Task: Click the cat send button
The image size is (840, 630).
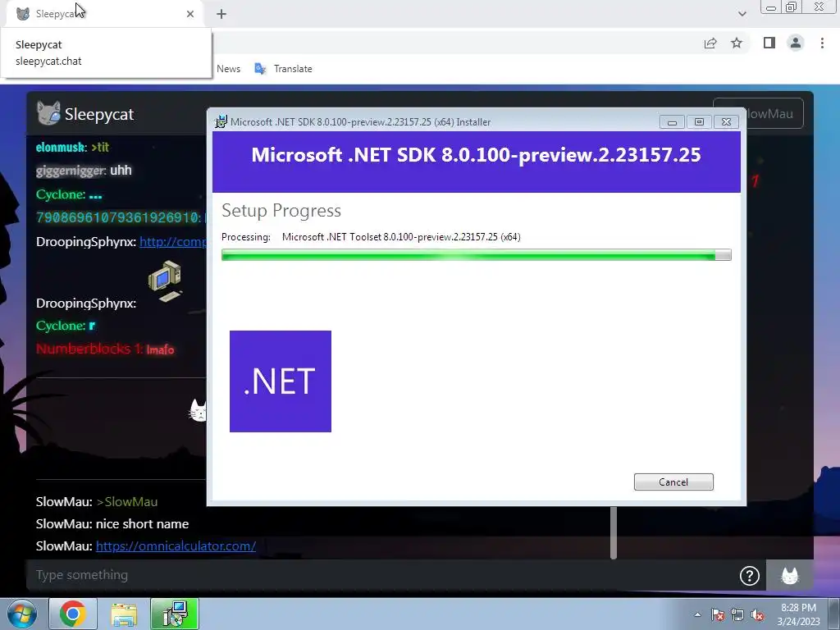Action: 790,575
